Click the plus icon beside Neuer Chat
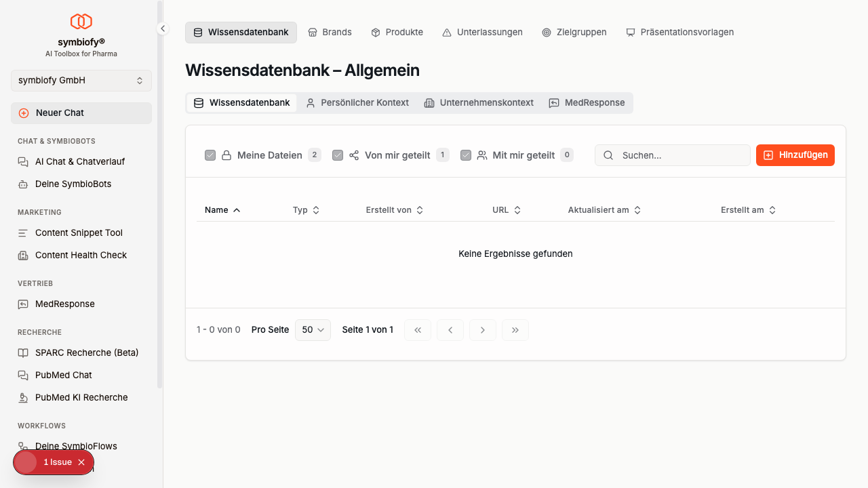 coord(24,113)
